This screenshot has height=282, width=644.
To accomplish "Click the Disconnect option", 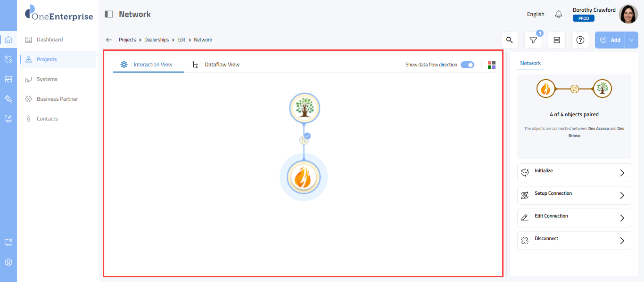I will (x=574, y=241).
